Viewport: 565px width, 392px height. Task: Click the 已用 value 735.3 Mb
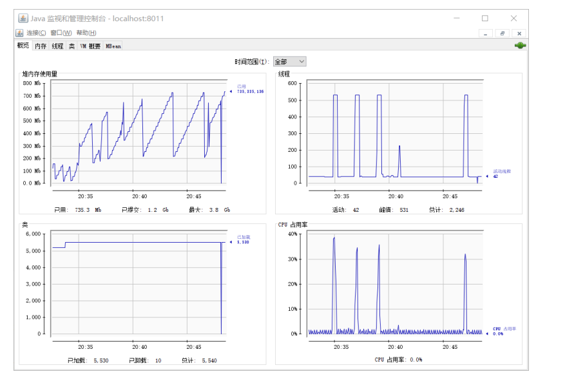88,210
